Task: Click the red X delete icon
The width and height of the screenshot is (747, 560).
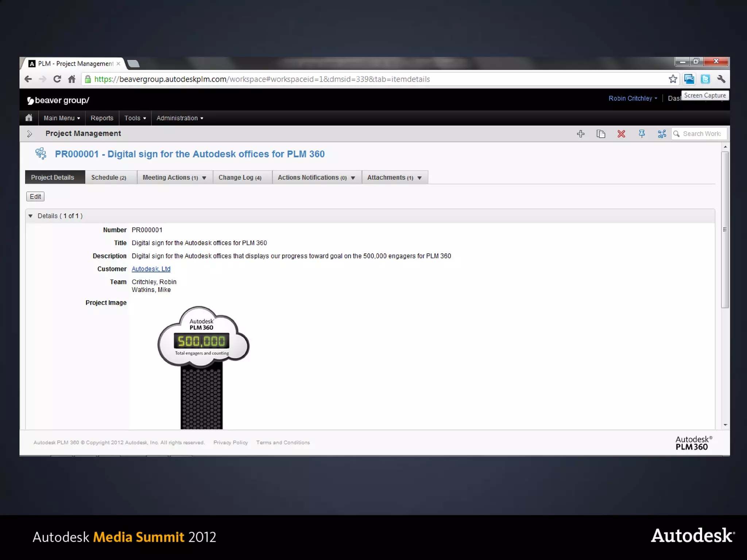Action: [x=621, y=134]
